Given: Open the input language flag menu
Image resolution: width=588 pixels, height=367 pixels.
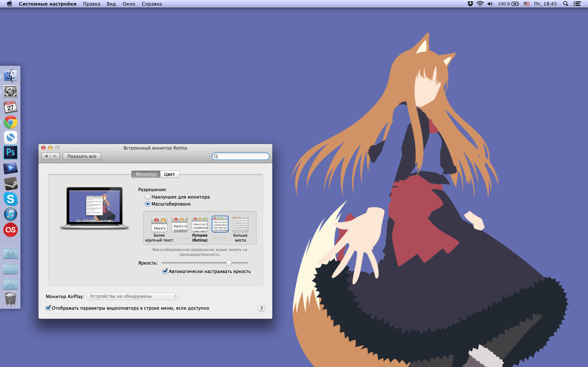Looking at the screenshot, I should point(527,4).
